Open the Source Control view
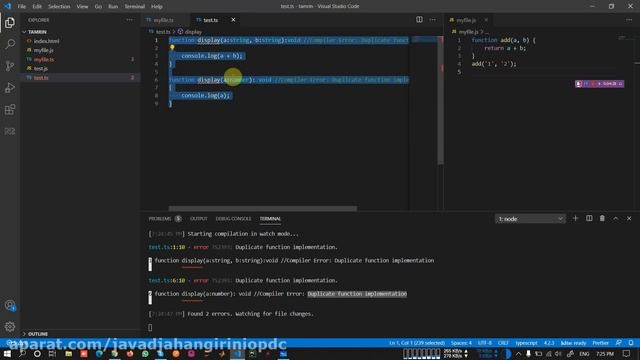The height and width of the screenshot is (360, 640). tap(10, 66)
